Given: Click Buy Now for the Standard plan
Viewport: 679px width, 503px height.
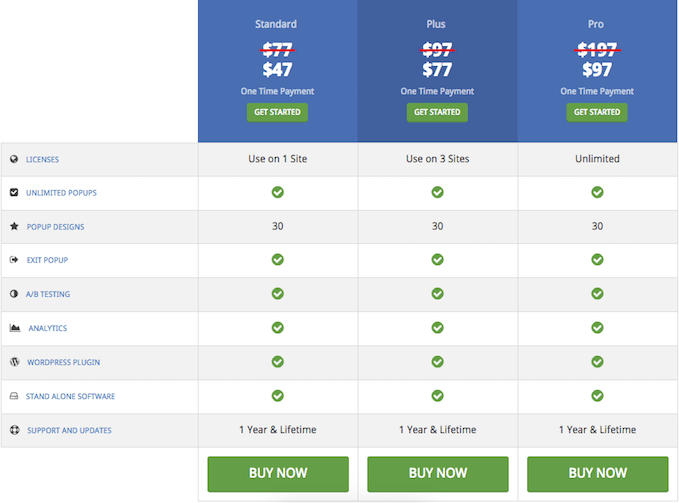Looking at the screenshot, I should 278,474.
